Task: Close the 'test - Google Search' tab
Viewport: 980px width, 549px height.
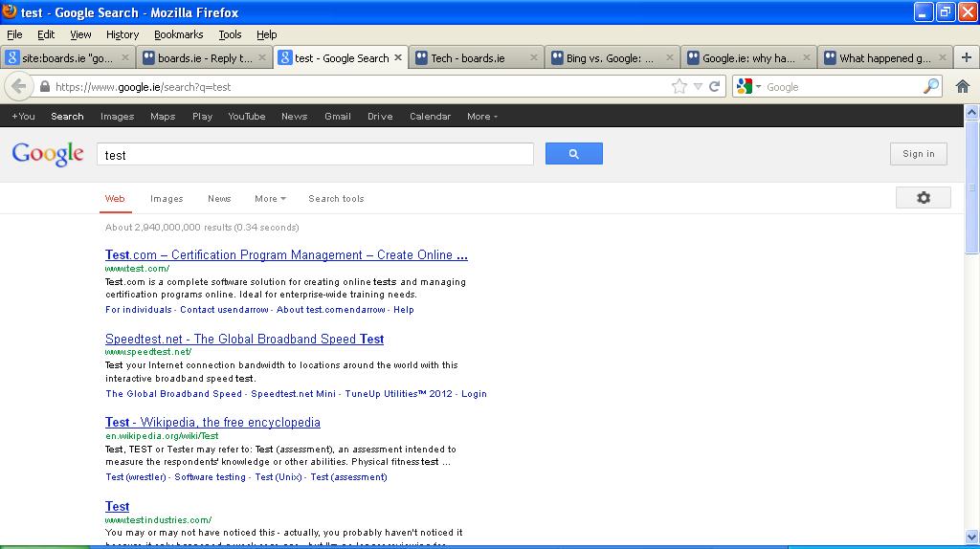Action: pos(398,57)
